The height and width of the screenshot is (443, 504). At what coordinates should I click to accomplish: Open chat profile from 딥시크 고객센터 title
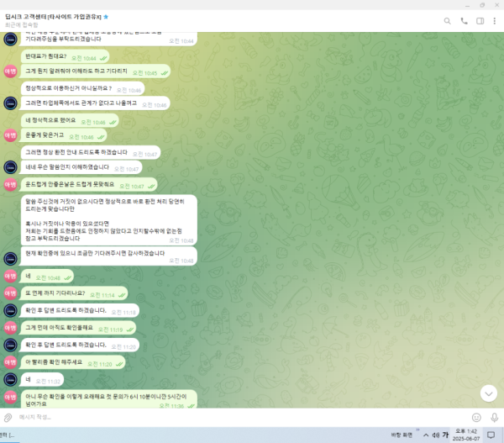[53, 17]
